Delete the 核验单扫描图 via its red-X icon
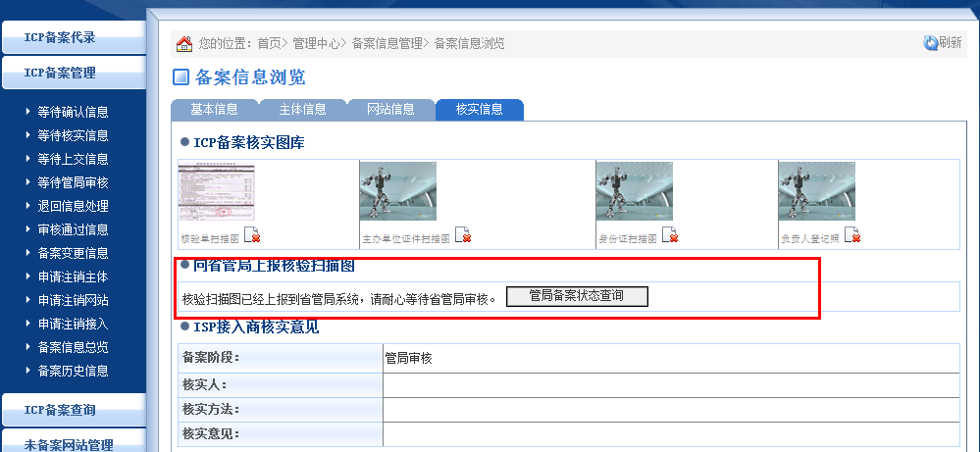 252,234
